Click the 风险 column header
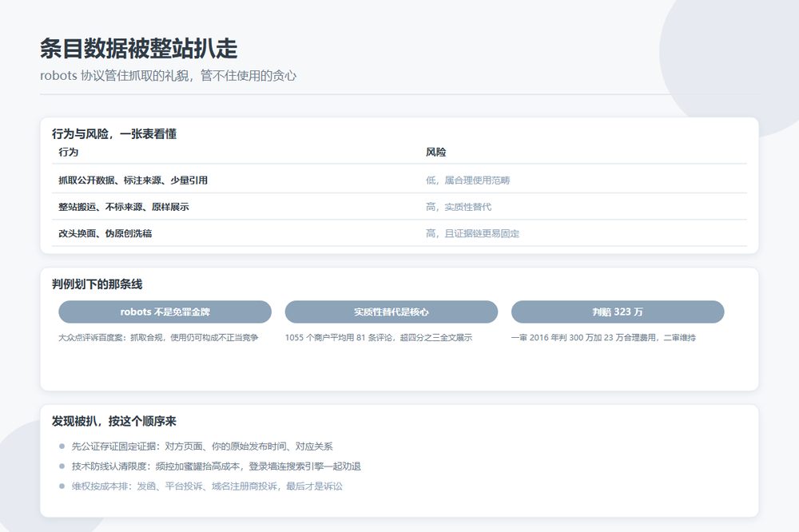This screenshot has width=799, height=532. coord(435,152)
